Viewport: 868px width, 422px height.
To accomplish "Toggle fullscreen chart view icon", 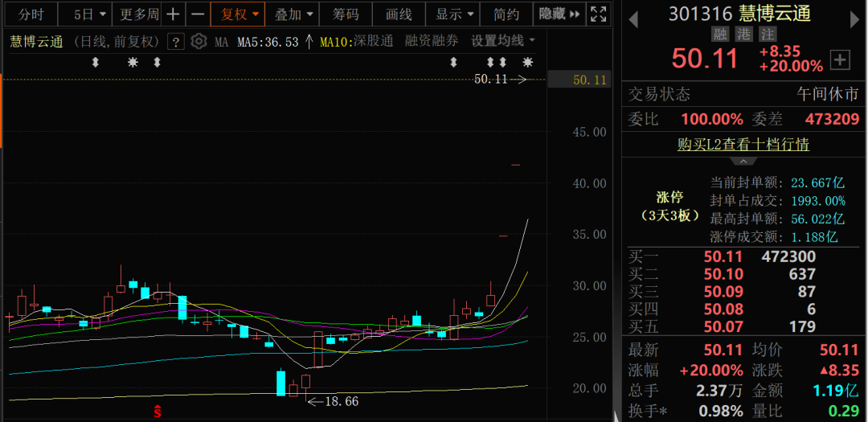I will pos(598,14).
